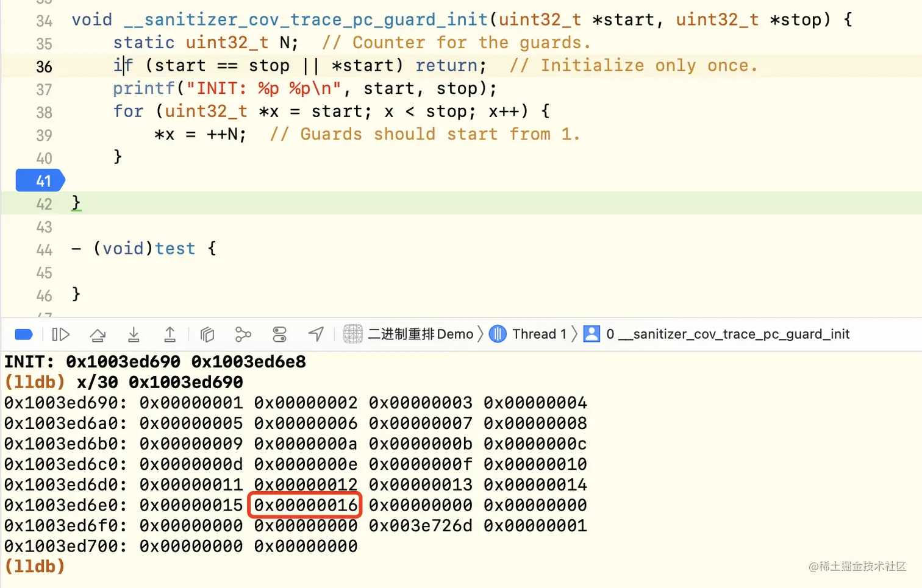Viewport: 922px width, 588px height.
Task: Click the value 0x00000016 in the memory dump
Action: (306, 505)
